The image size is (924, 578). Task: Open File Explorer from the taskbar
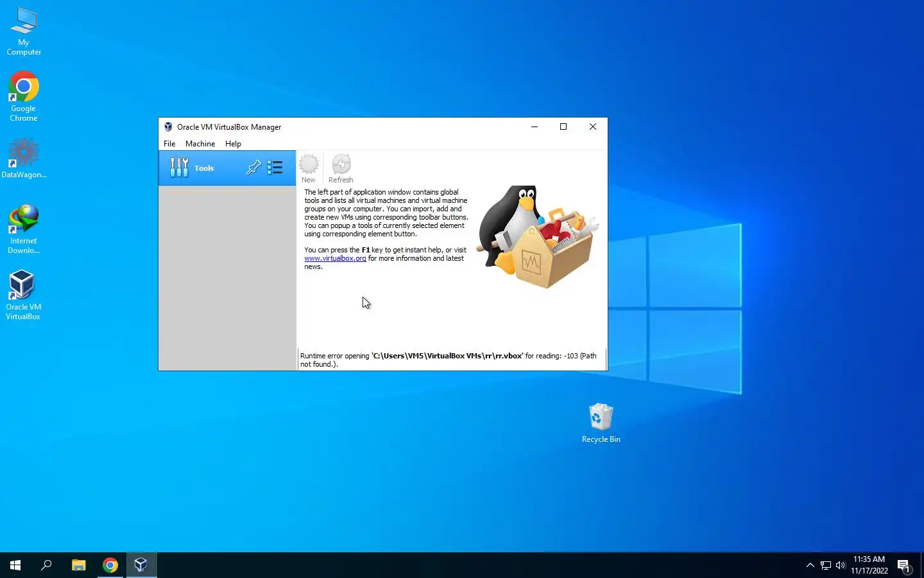tap(78, 565)
